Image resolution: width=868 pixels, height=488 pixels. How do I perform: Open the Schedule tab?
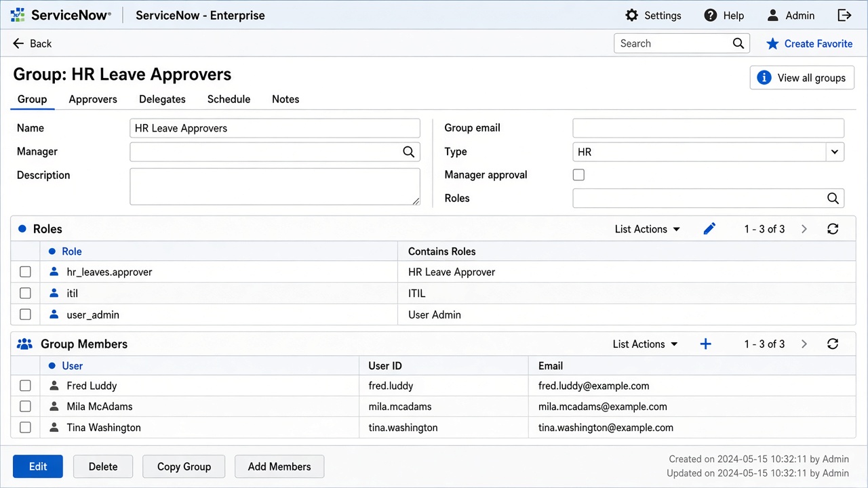tap(229, 99)
